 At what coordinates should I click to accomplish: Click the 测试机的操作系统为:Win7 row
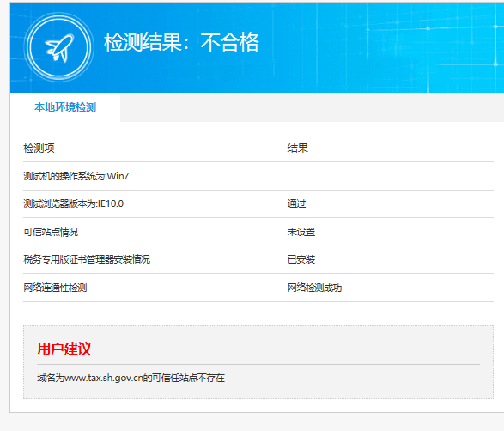258,176
